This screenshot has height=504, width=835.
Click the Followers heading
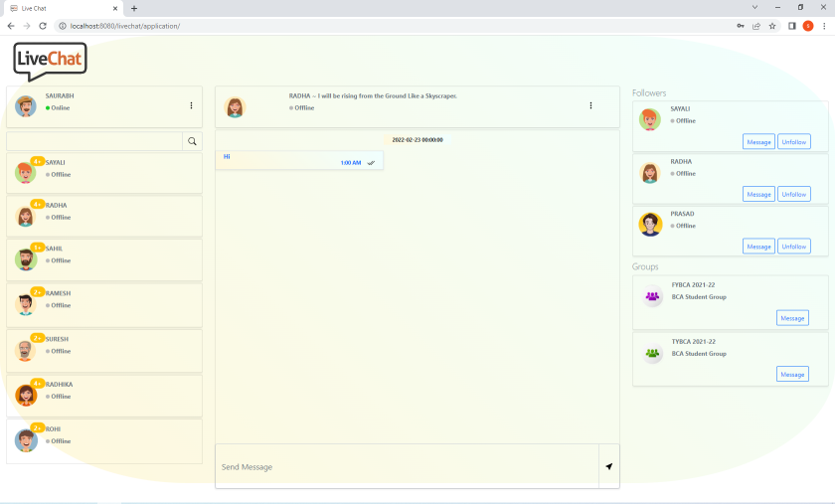pos(648,92)
